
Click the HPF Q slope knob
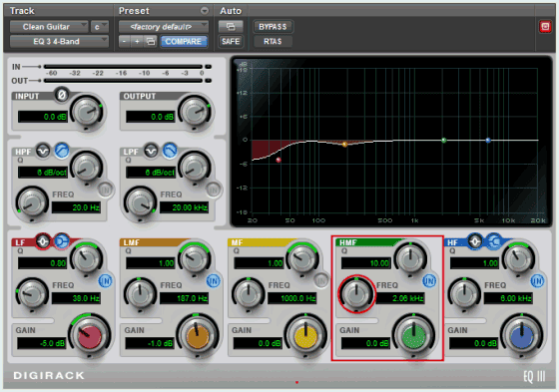click(x=87, y=168)
